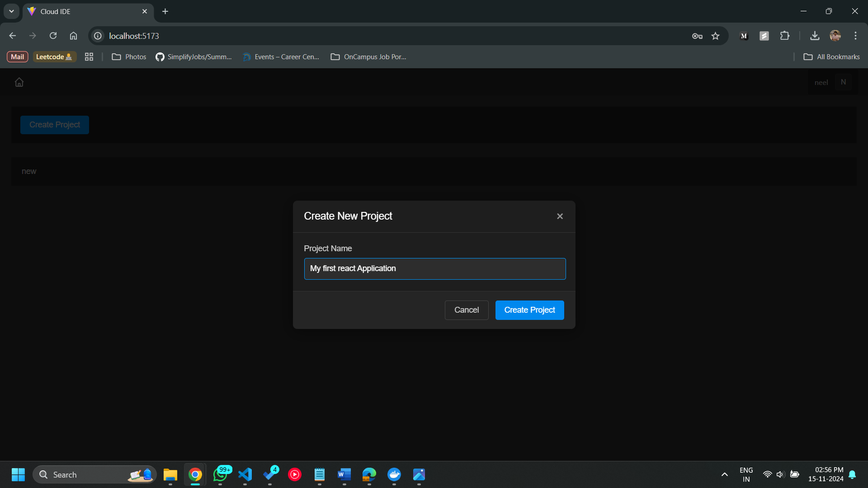Open the notification bell

point(852,474)
